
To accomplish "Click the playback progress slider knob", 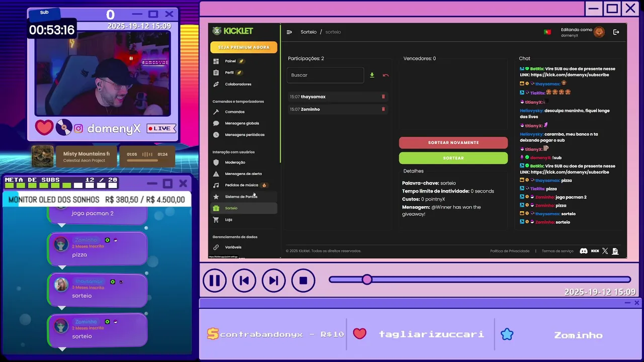I will click(367, 280).
